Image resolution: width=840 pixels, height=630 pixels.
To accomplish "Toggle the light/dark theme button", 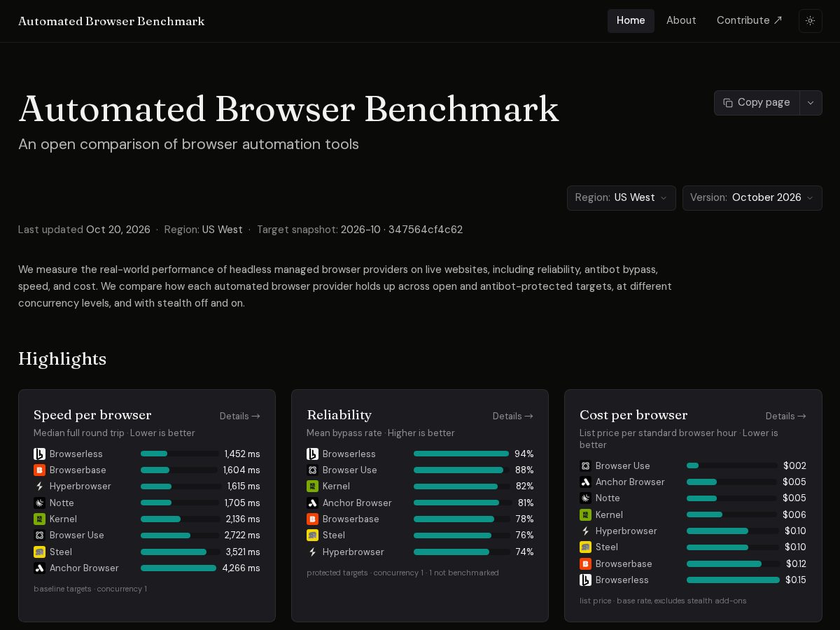I will 810,21.
